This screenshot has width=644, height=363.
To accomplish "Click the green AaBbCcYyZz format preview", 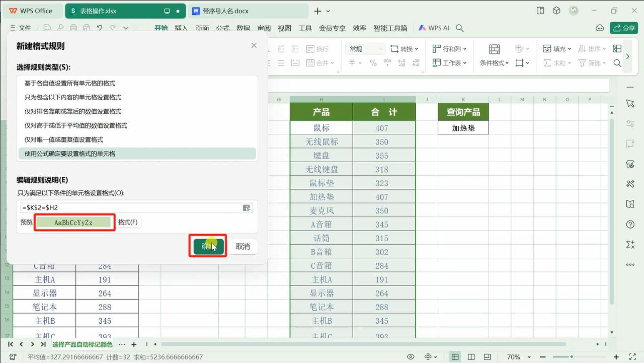I will (x=73, y=223).
